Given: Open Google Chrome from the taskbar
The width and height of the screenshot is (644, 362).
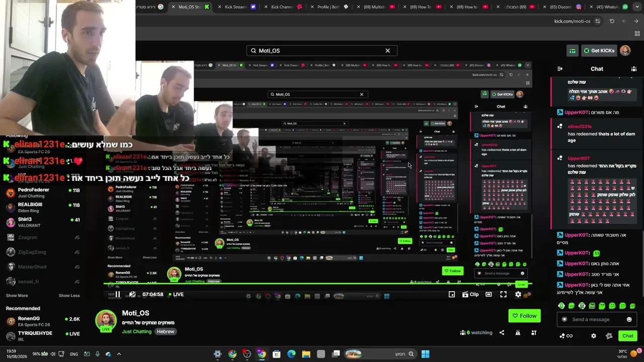Looking at the screenshot, I should pos(232,354).
